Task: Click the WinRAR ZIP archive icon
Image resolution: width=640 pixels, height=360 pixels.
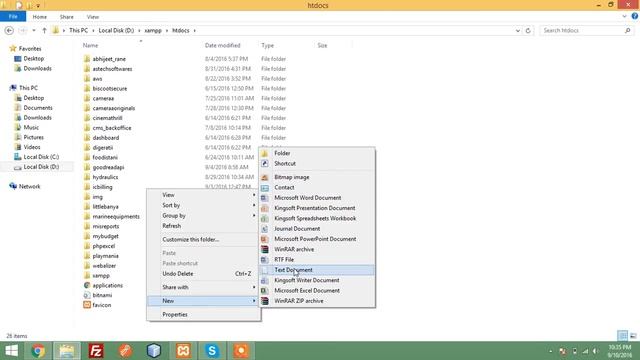Action: 264,301
